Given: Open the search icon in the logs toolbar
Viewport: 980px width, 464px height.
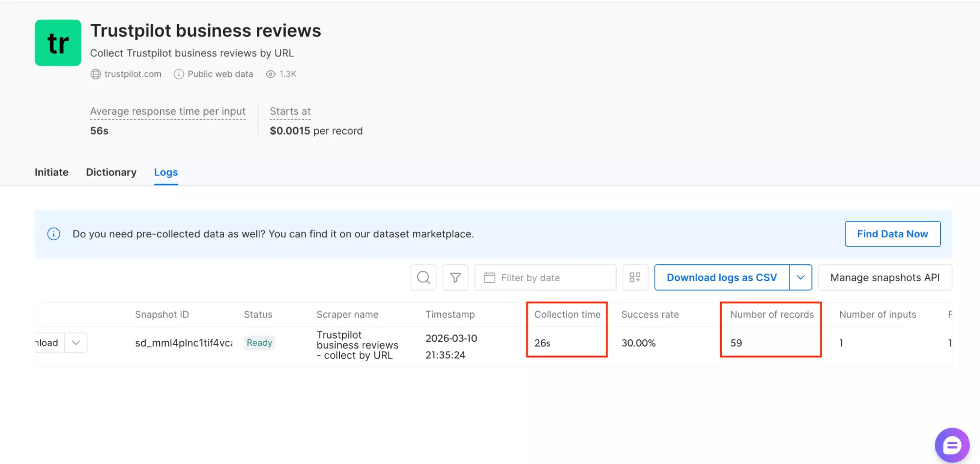Looking at the screenshot, I should pos(423,277).
